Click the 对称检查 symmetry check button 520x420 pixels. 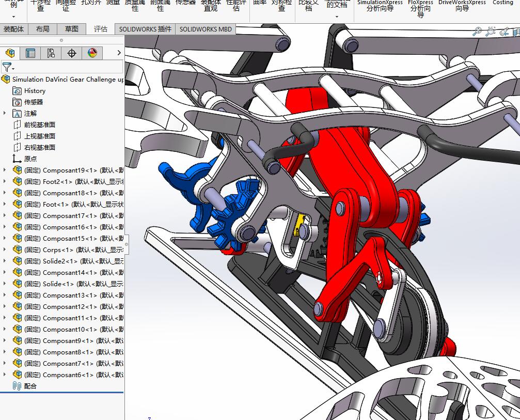click(x=281, y=5)
